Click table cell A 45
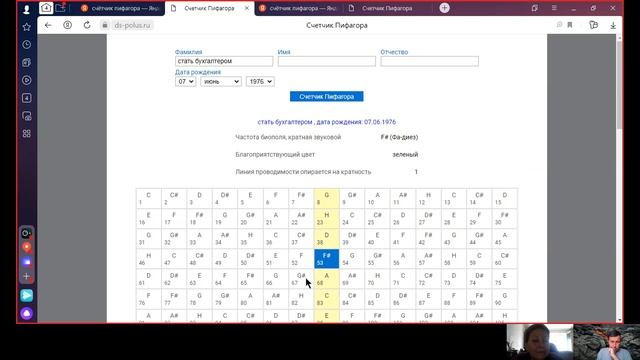Image resolution: width=640 pixels, height=360 pixels. coord(504,238)
